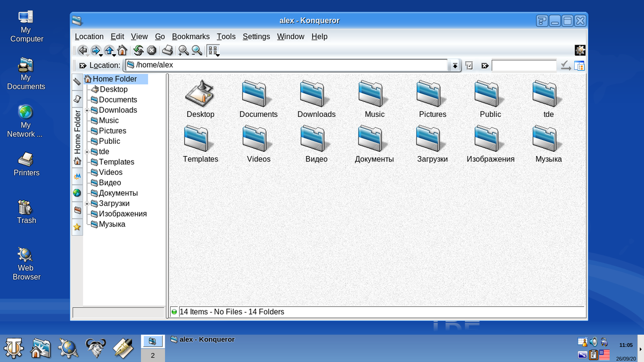Click the Web Browser globe in the panel
Viewport: 644px width, 362px height.
click(69, 348)
